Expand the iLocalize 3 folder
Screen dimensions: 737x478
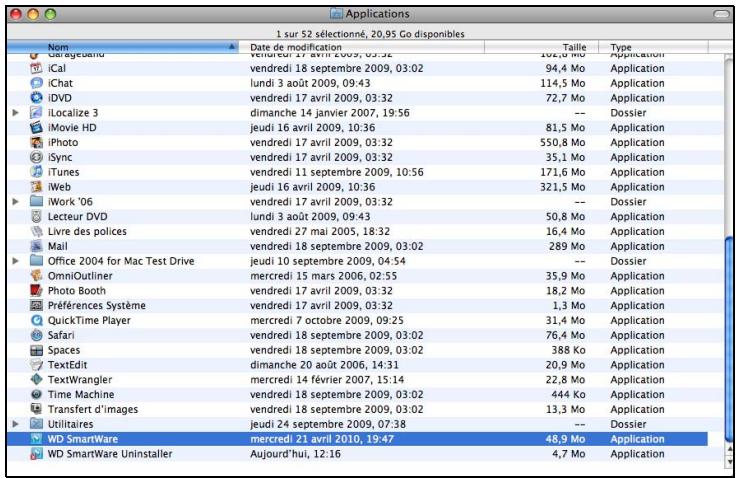tap(16, 113)
